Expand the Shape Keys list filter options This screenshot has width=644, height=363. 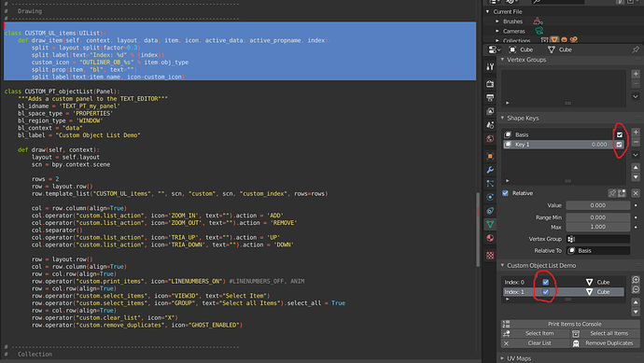[x=508, y=181]
